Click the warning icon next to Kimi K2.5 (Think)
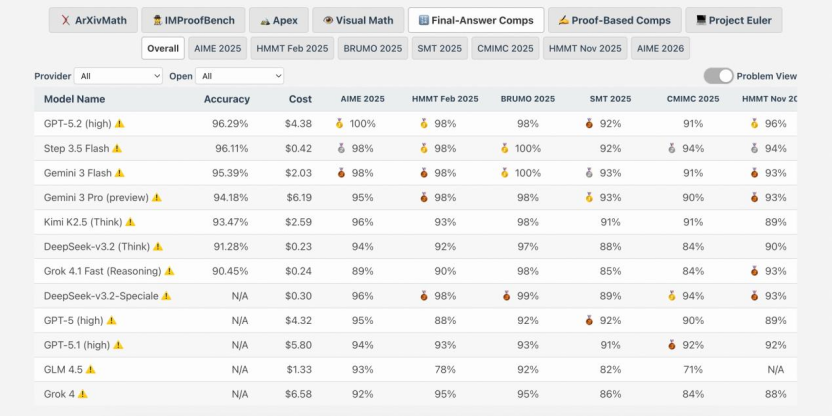This screenshot has width=832, height=416. [x=130, y=222]
